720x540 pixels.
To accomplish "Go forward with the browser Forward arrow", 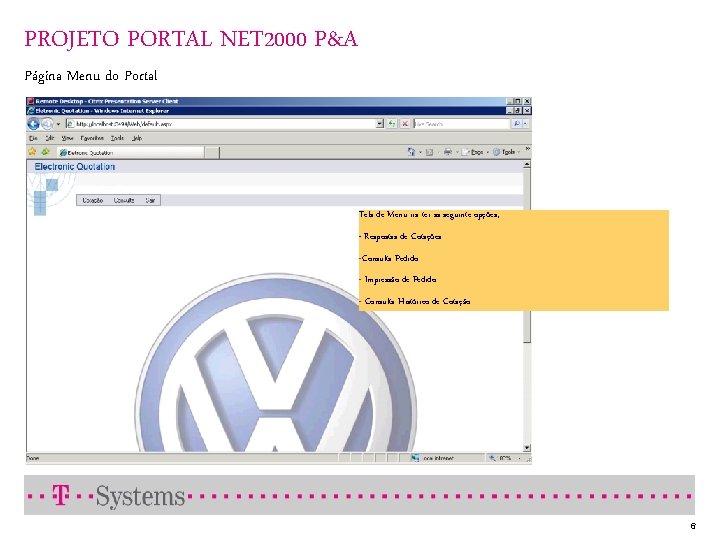I will point(47,124).
